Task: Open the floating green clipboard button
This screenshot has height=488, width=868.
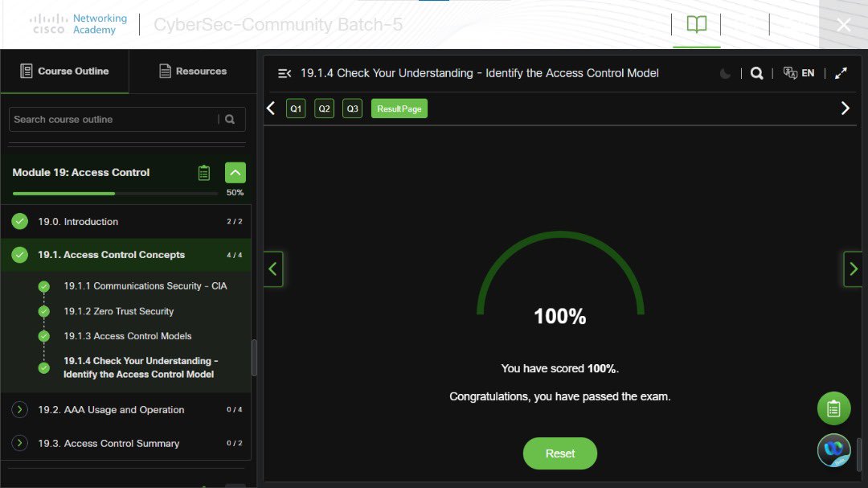Action: [x=833, y=408]
